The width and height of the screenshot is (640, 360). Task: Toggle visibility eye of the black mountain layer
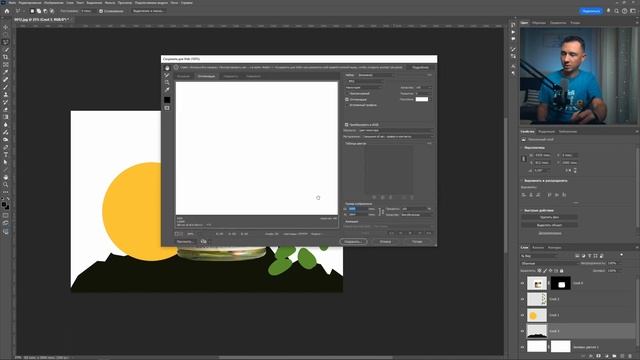(x=522, y=331)
